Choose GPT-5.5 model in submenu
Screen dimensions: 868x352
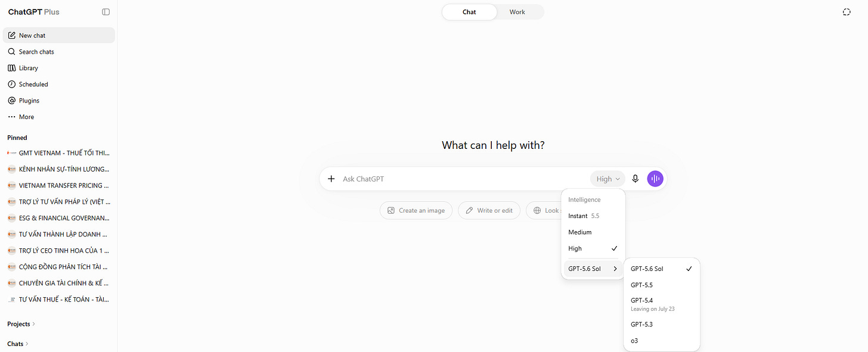[x=662, y=285]
